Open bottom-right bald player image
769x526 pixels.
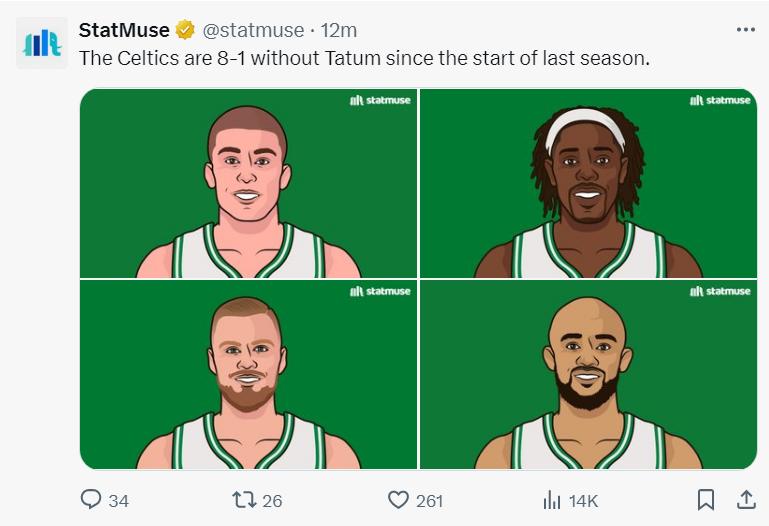[x=589, y=375]
